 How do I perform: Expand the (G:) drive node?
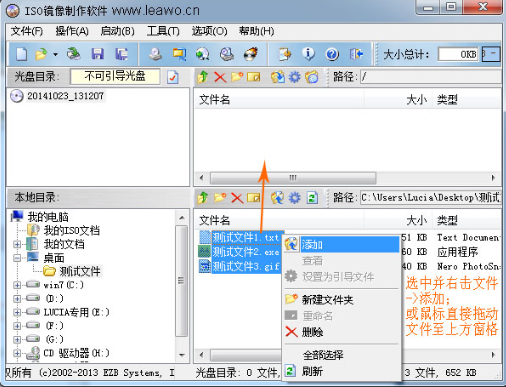point(17,339)
